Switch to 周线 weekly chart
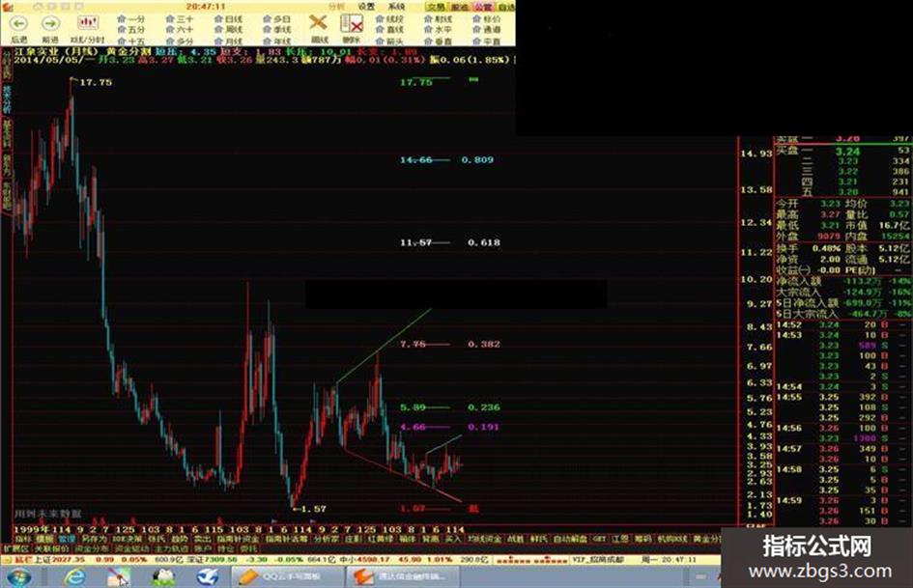The height and width of the screenshot is (588, 913). coord(228,30)
